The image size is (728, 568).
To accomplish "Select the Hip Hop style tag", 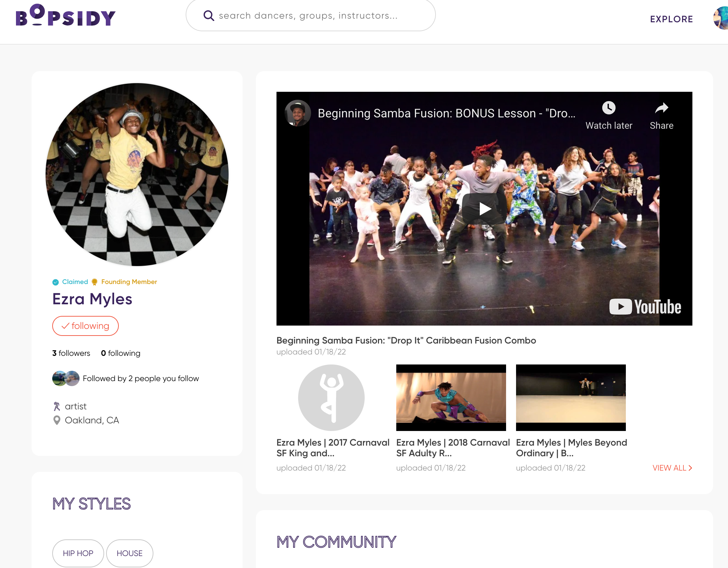I will tap(78, 553).
